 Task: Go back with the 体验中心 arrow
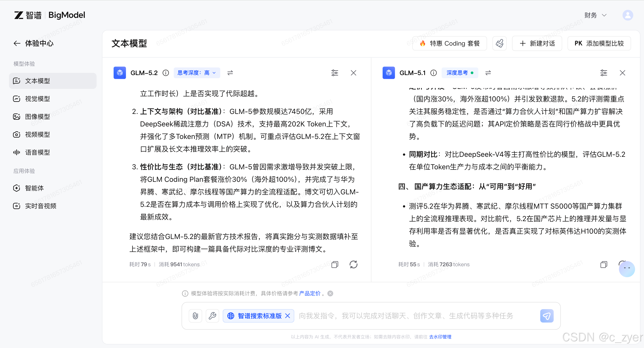click(17, 43)
